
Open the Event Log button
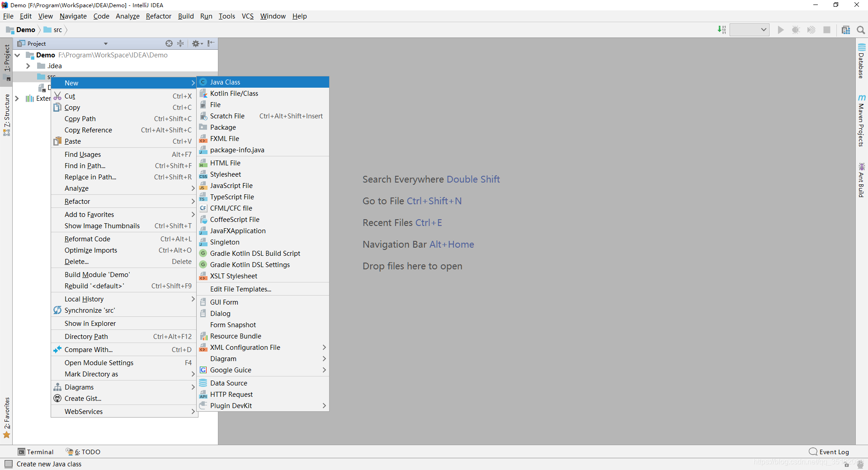[x=829, y=452]
